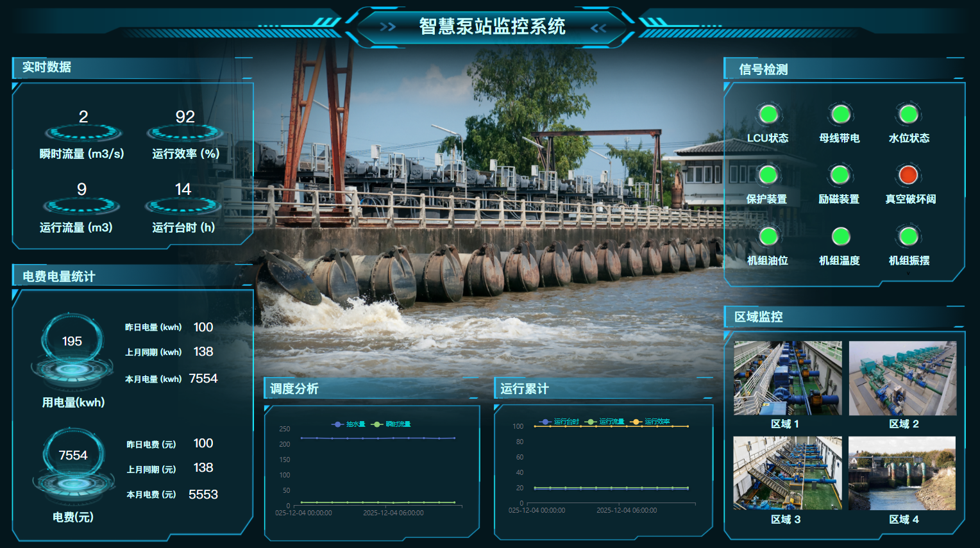Image resolution: width=980 pixels, height=548 pixels.
Task: Toggle the 瞬时流量 legend in 调度分析 chart
Action: click(x=391, y=424)
